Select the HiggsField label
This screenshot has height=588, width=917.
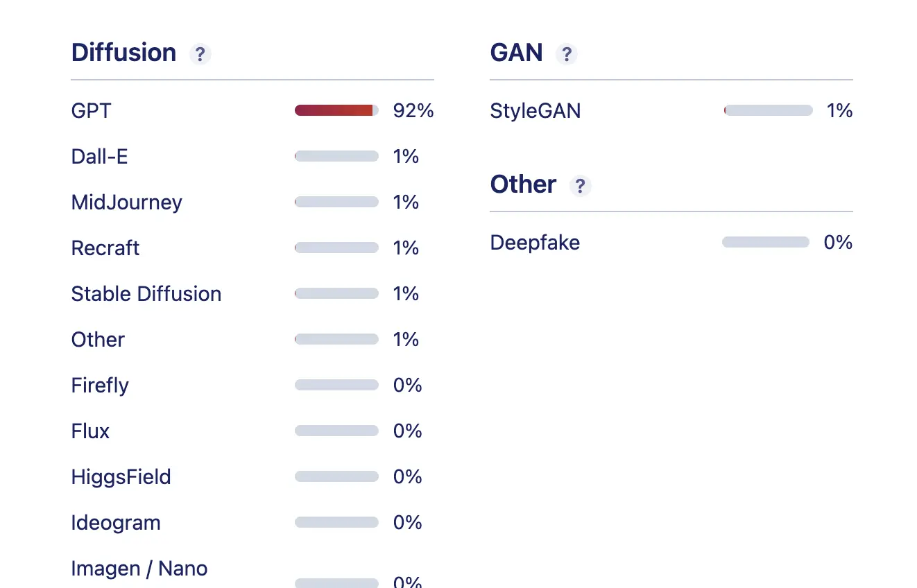[121, 477]
